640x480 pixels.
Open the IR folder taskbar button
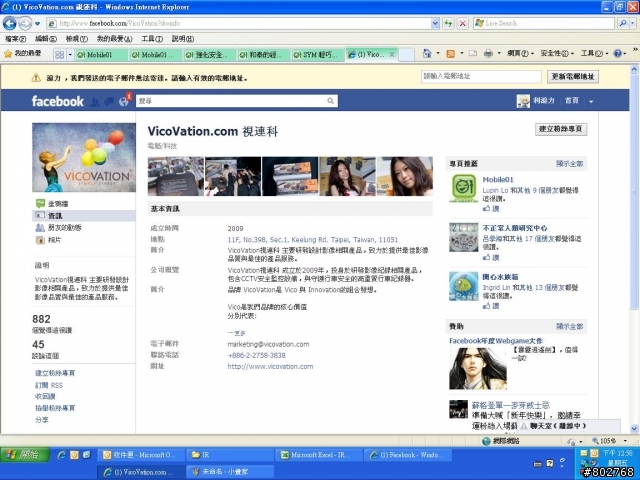click(x=230, y=455)
